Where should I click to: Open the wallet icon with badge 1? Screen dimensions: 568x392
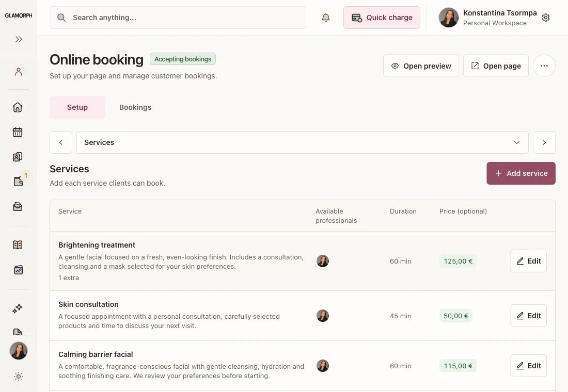(18, 182)
